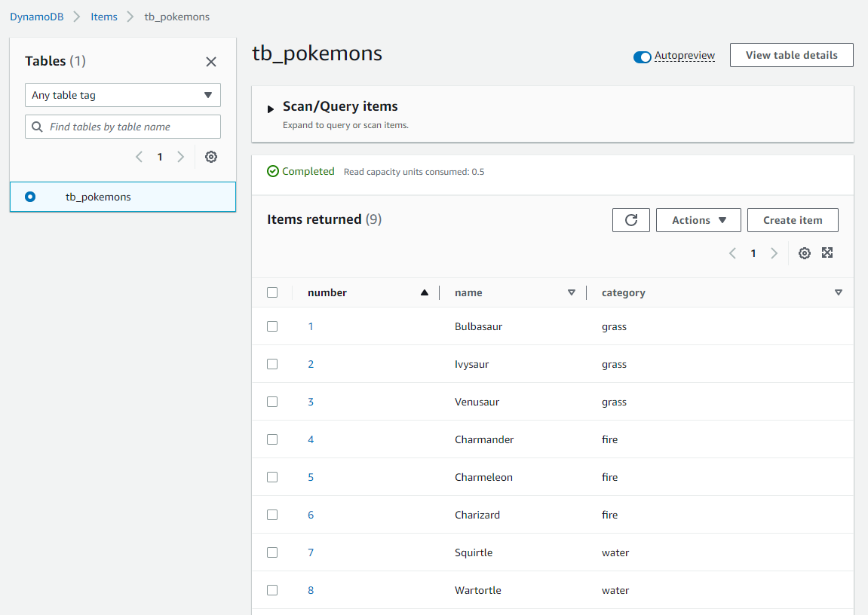This screenshot has height=615, width=868.
Task: Open table preferences gear above items table
Action: point(804,252)
